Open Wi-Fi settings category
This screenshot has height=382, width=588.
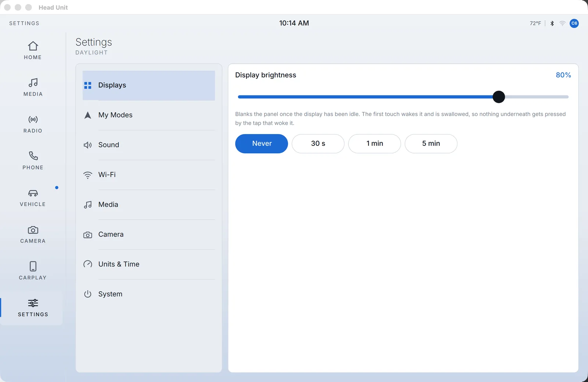click(149, 174)
